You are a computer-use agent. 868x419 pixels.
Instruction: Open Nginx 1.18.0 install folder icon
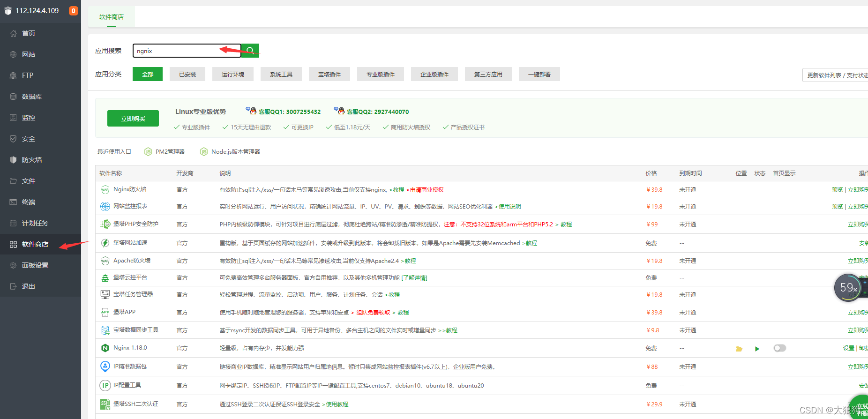click(x=739, y=348)
